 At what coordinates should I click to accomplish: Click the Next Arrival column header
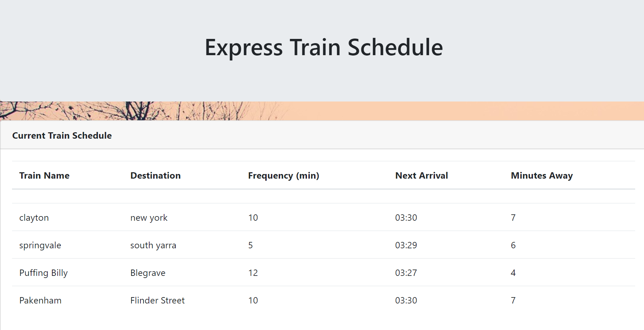421,175
